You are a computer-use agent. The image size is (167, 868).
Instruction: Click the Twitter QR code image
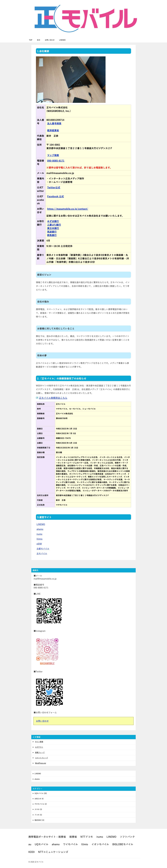(50, 692)
